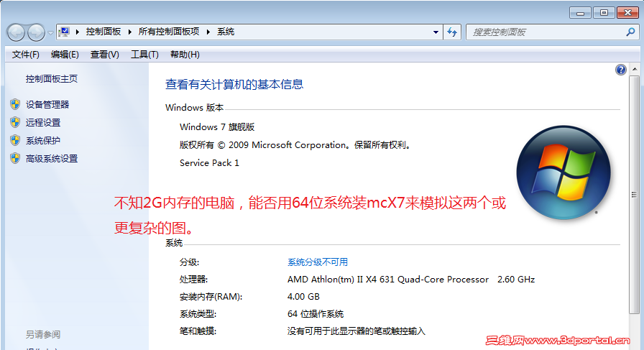Viewport: 644px width, 350px height.
Task: Expand the arrow after 控制面板 breadcrumb
Action: pos(130,32)
